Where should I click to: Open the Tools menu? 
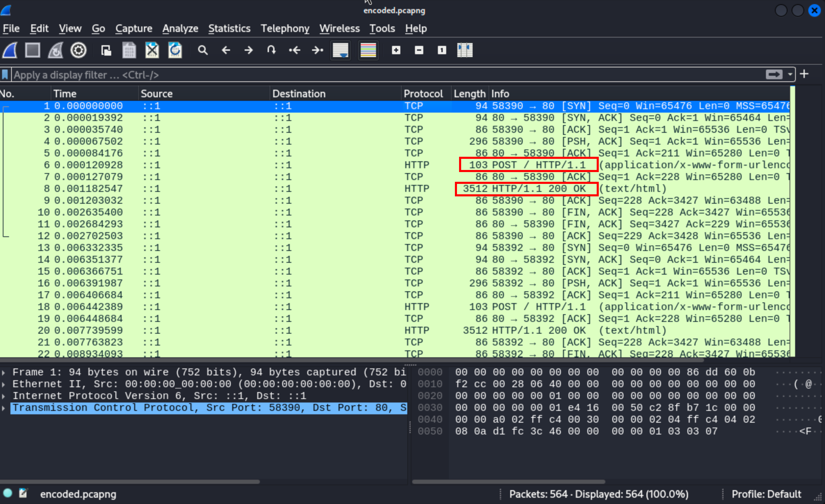pos(382,29)
